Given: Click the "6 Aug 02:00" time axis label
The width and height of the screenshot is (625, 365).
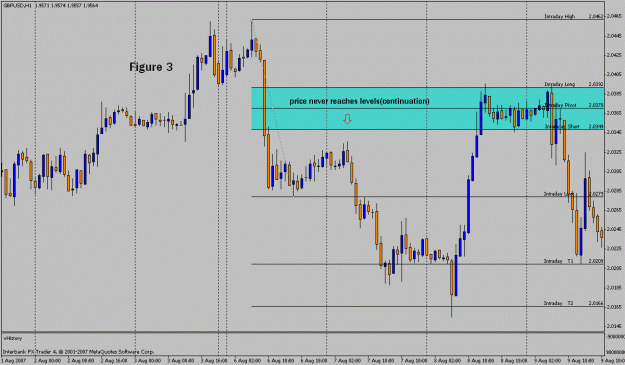Looking at the screenshot, I should tap(248, 361).
